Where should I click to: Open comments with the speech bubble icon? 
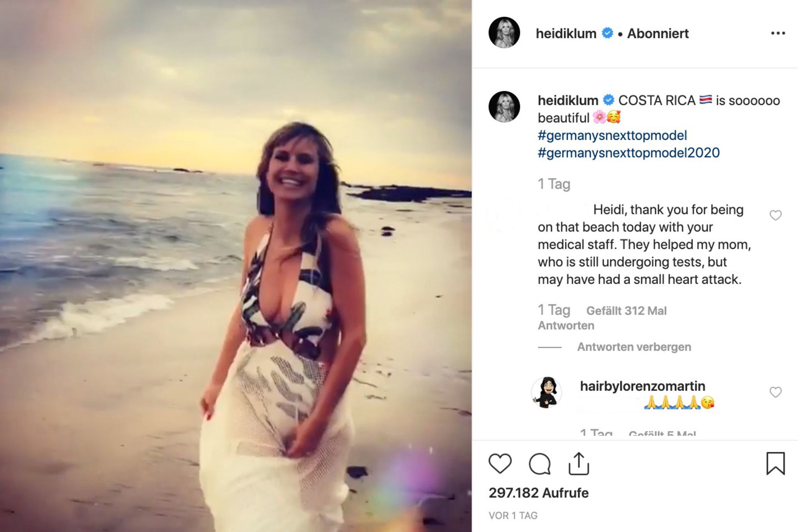[540, 464]
